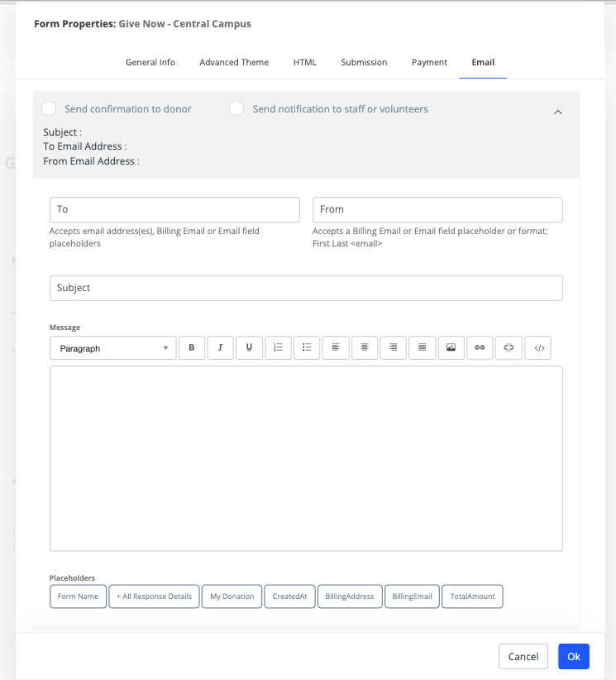Insert a bulleted list
The image size is (616, 680).
coord(307,347)
